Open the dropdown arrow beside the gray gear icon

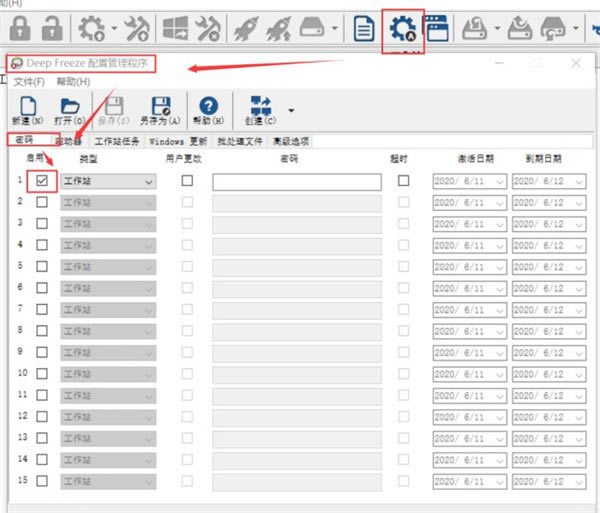pyautogui.click(x=114, y=28)
